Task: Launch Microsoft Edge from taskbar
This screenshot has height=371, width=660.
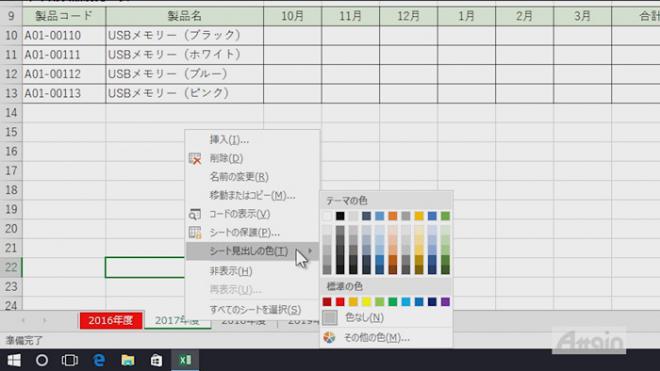Action: coord(99,360)
